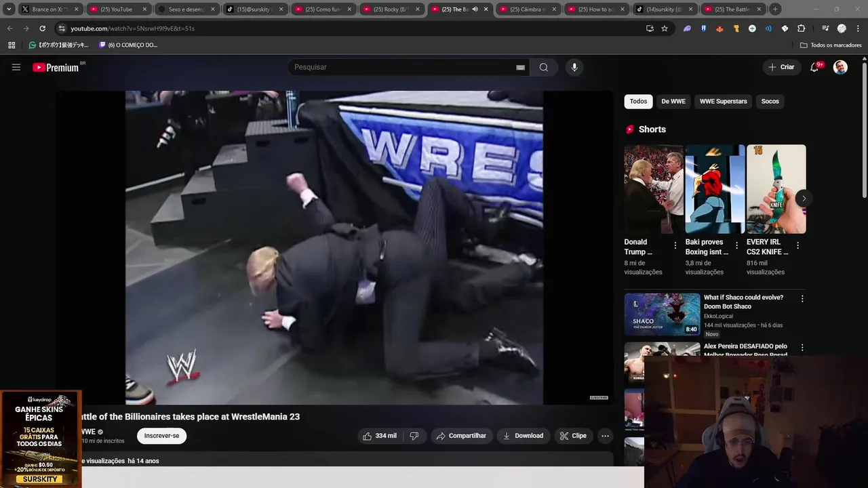Open EVERY IRL CS2 KNIFE short
The width and height of the screenshot is (868, 488).
(x=776, y=189)
